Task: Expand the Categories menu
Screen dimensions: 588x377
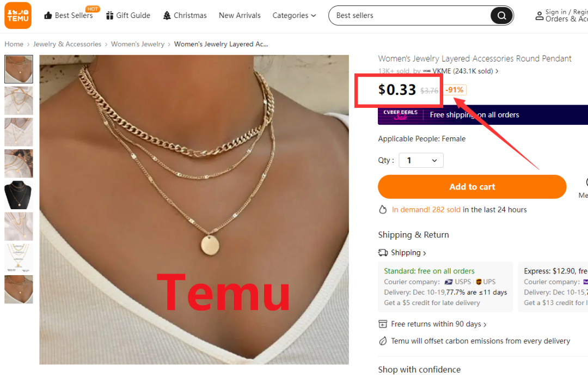Action: click(x=294, y=15)
